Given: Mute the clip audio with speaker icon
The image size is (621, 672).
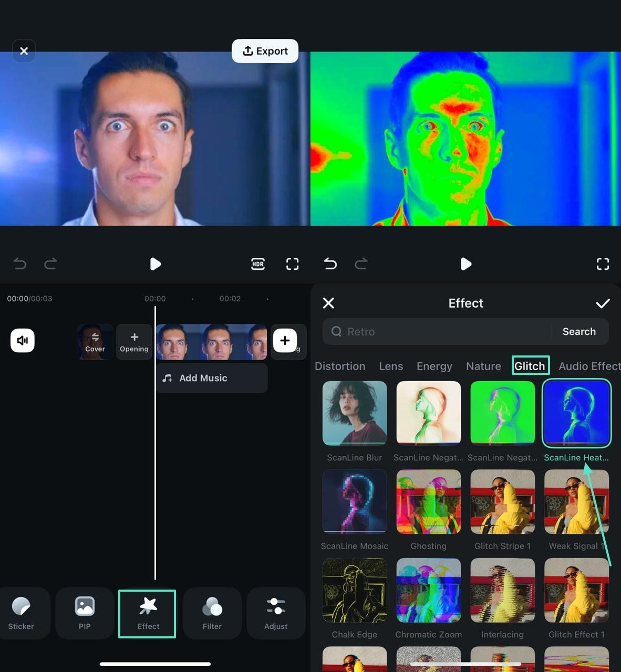Looking at the screenshot, I should click(23, 340).
